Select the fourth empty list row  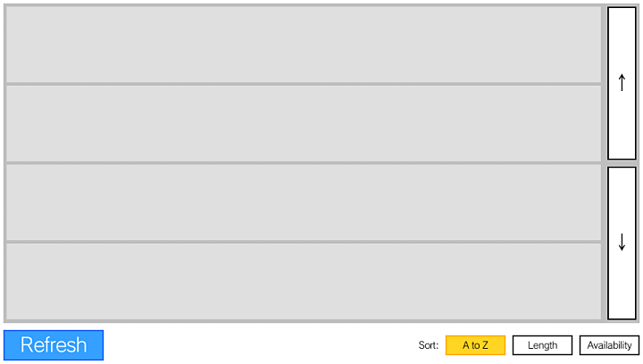(304, 280)
